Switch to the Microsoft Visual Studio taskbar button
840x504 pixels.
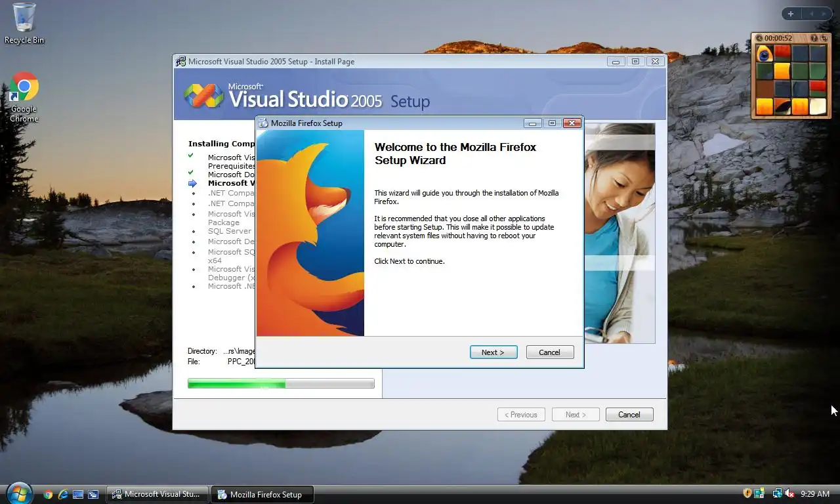pos(157,494)
